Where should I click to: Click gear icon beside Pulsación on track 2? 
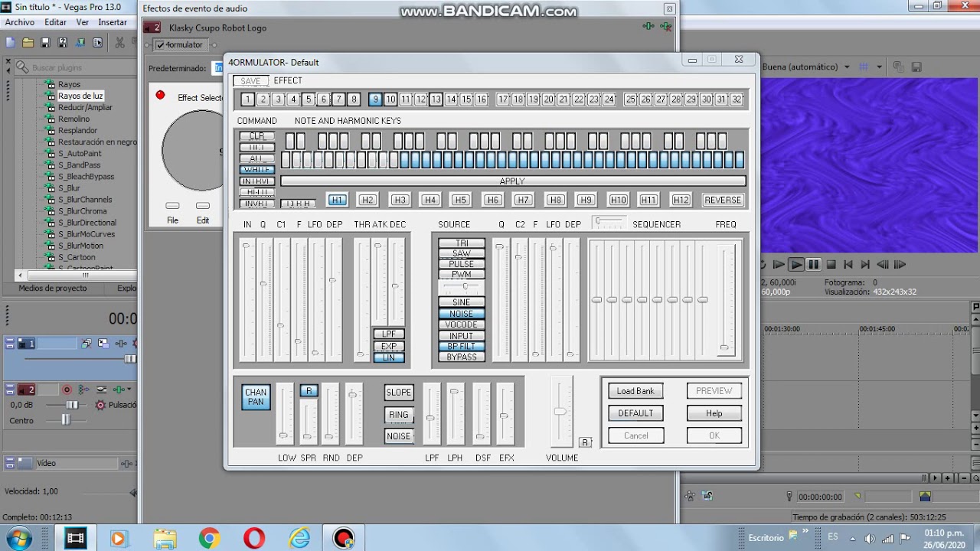(100, 405)
